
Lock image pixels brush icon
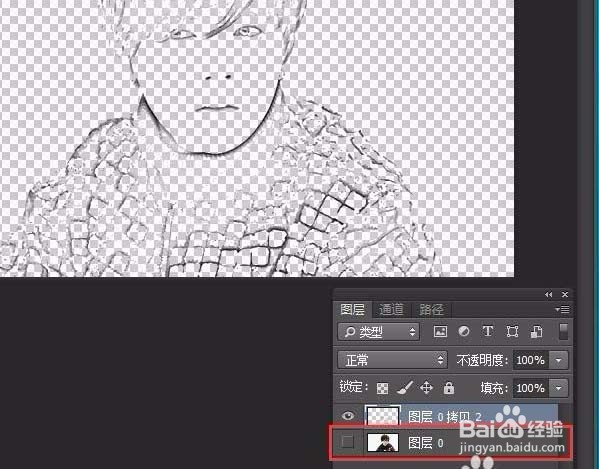(405, 388)
